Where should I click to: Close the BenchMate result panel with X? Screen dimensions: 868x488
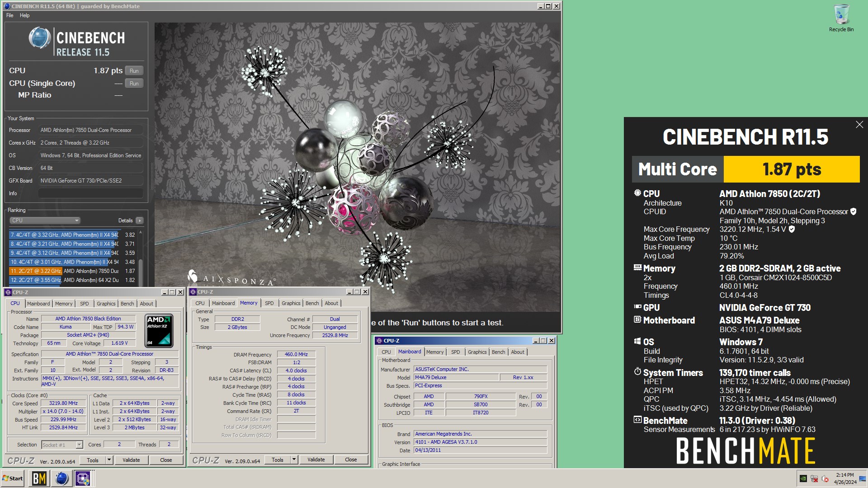859,124
